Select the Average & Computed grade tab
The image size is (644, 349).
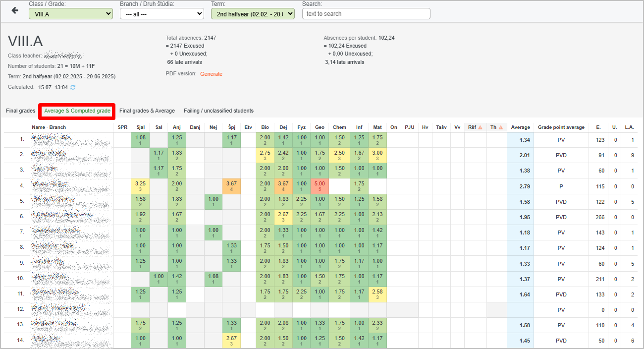(x=77, y=111)
